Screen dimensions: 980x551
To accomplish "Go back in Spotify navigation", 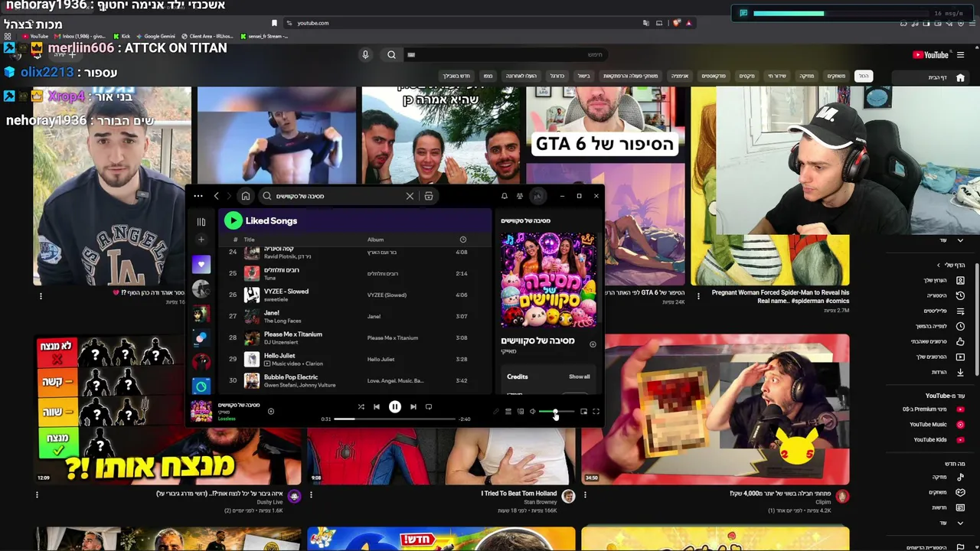I will tap(217, 196).
